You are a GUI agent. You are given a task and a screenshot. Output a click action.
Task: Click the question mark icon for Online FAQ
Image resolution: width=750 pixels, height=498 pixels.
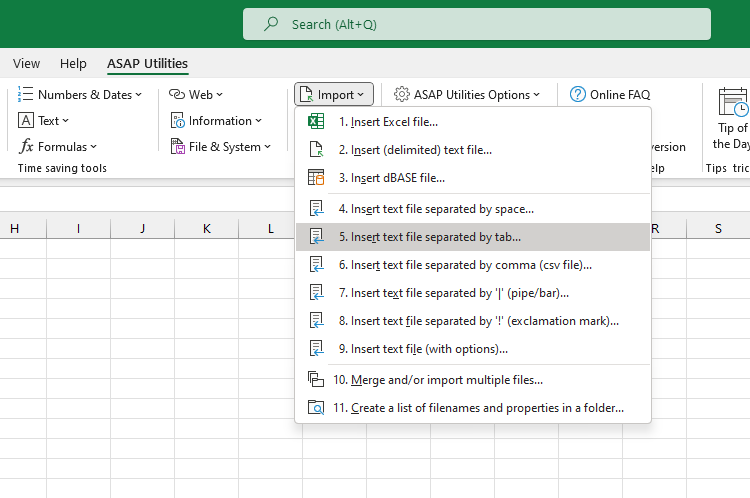coord(577,94)
